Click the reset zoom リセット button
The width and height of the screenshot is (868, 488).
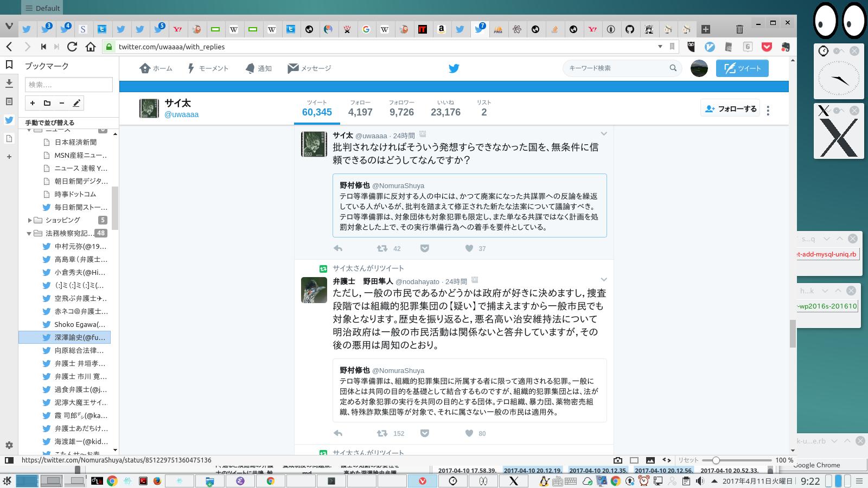pyautogui.click(x=688, y=460)
